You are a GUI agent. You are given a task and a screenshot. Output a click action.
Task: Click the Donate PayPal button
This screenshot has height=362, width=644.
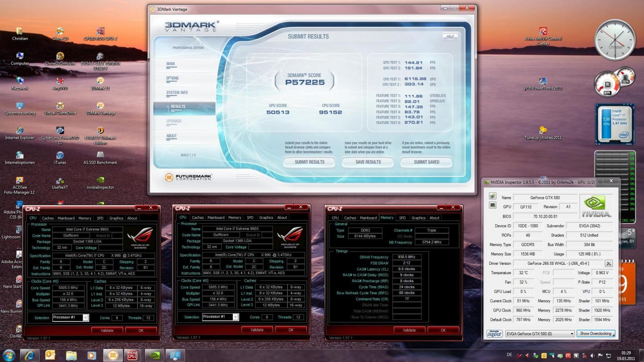tap(495, 333)
